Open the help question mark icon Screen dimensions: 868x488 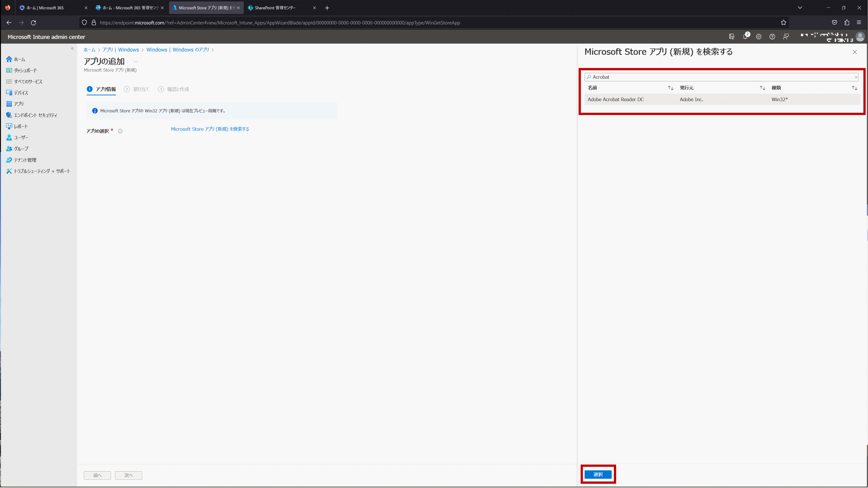pyautogui.click(x=772, y=37)
